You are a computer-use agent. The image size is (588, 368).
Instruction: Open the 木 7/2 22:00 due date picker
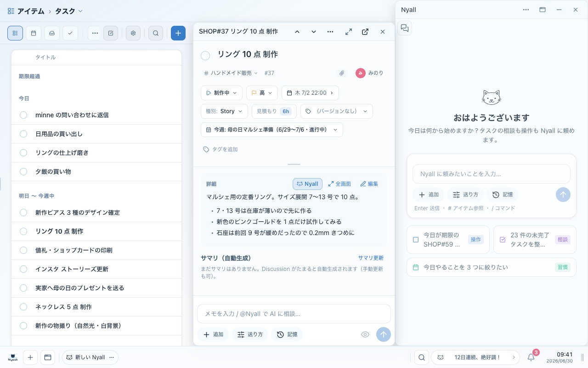(310, 93)
